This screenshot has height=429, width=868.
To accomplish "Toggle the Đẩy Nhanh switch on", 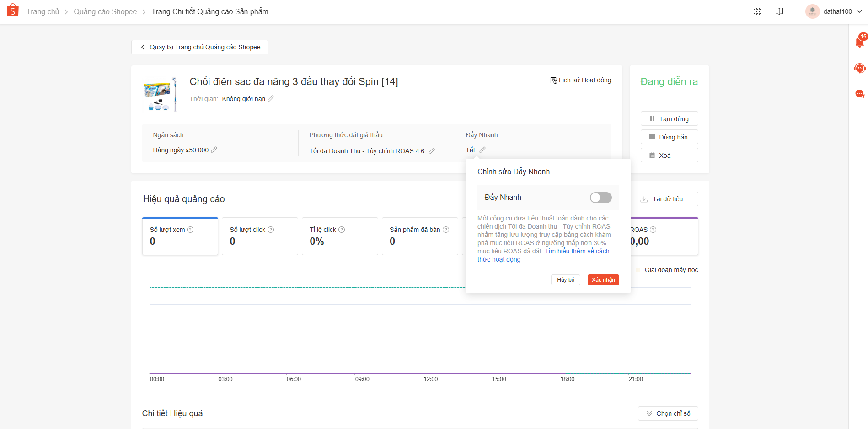I will (x=600, y=198).
